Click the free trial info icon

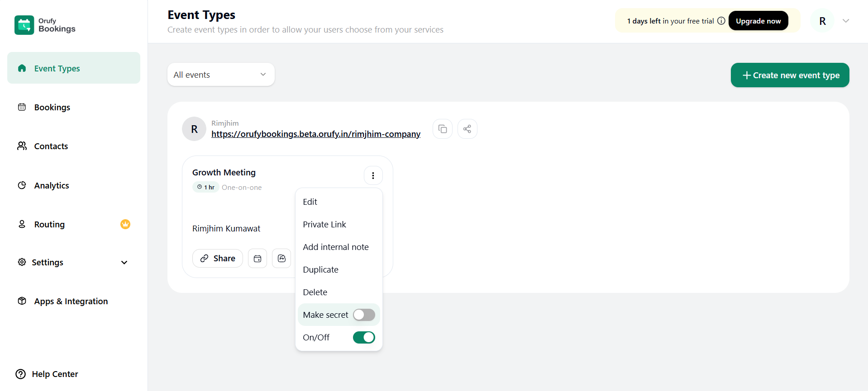[x=721, y=21]
